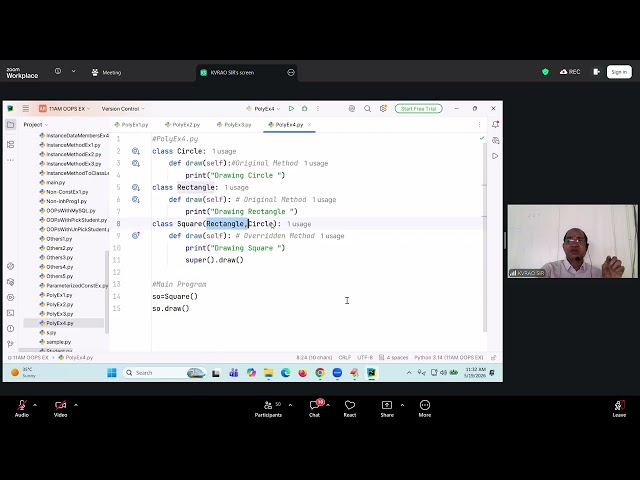The width and height of the screenshot is (640, 480).
Task: Toggle the Zoom meeting info icon
Action: click(58, 71)
